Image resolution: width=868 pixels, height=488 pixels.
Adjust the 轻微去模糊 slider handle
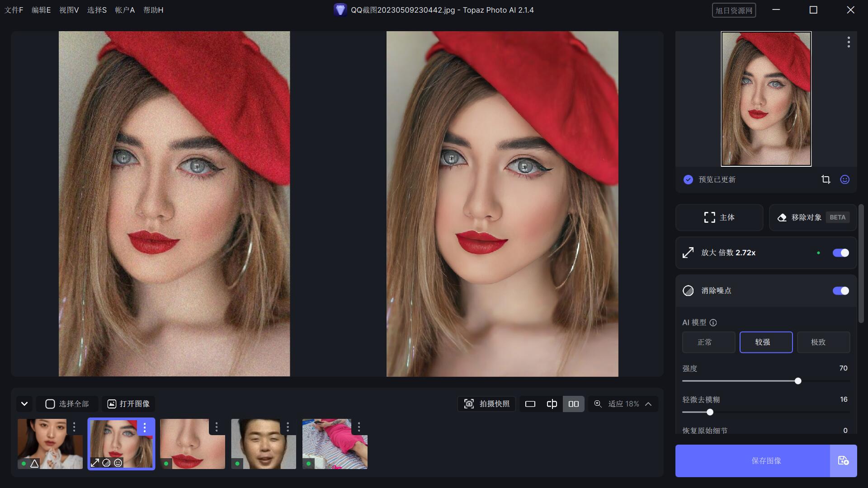[x=710, y=412]
